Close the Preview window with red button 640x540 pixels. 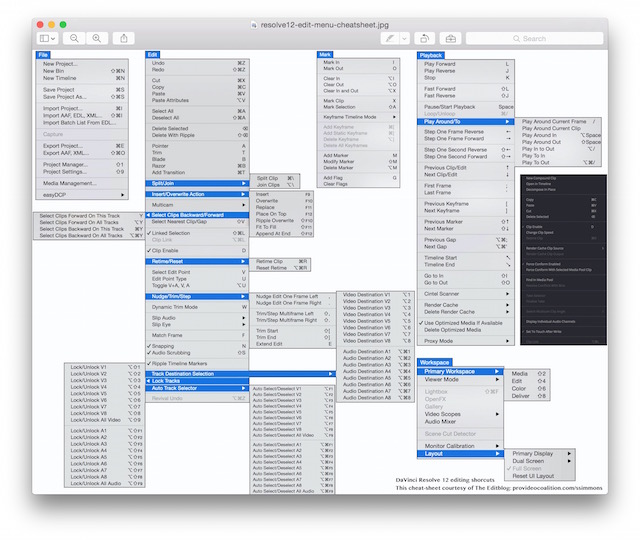pyautogui.click(x=40, y=24)
